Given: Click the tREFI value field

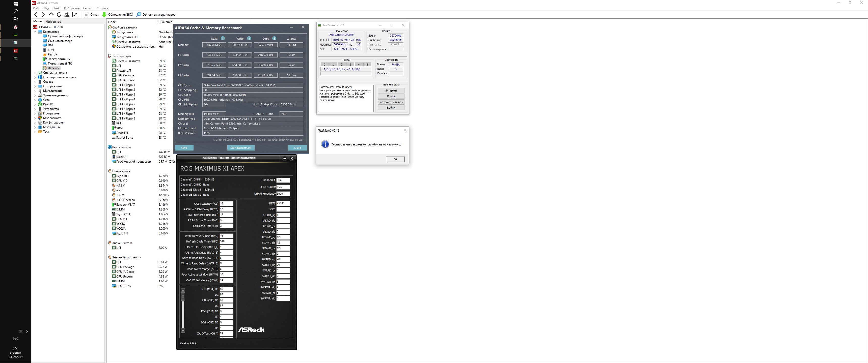Looking at the screenshot, I should pyautogui.click(x=283, y=203).
